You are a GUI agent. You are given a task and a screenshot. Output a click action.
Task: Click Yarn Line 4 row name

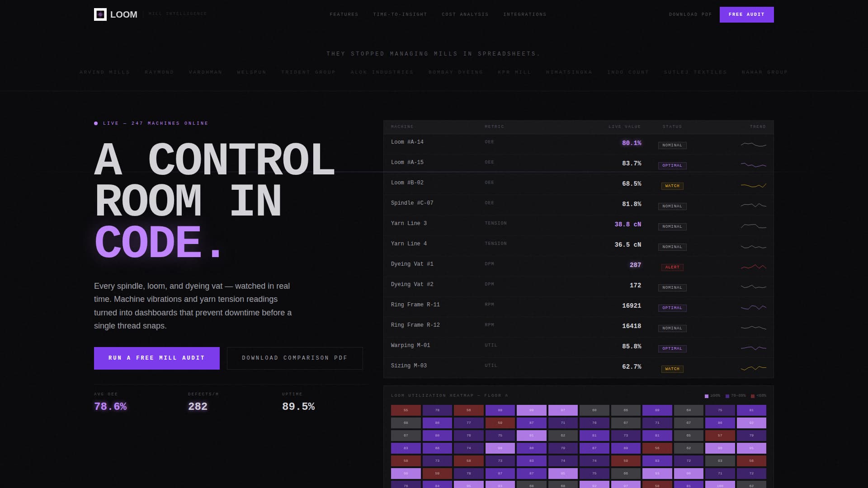coord(409,244)
